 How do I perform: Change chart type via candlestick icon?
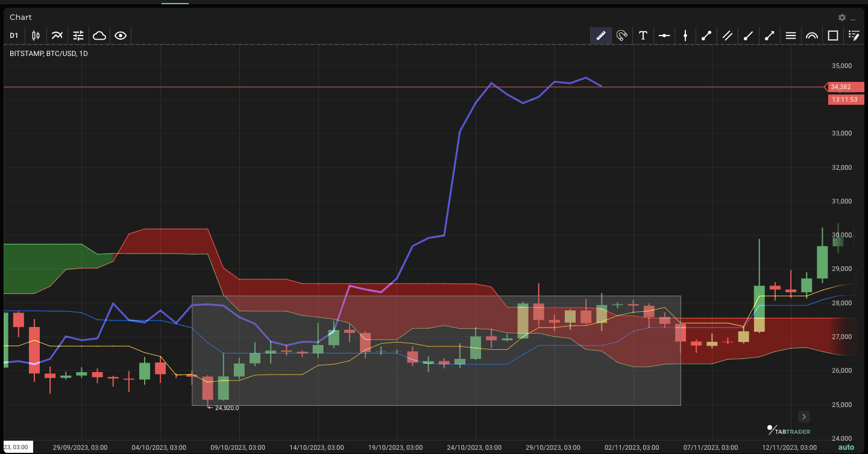tap(36, 36)
